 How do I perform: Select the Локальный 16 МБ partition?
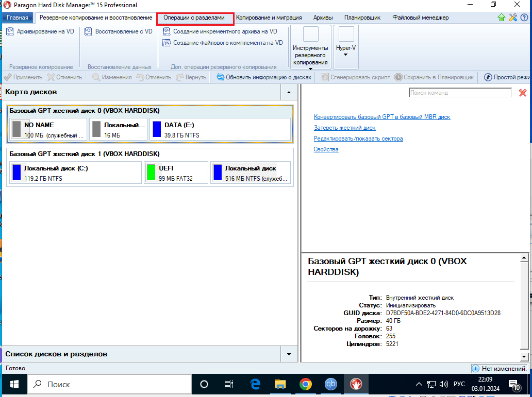(119, 129)
